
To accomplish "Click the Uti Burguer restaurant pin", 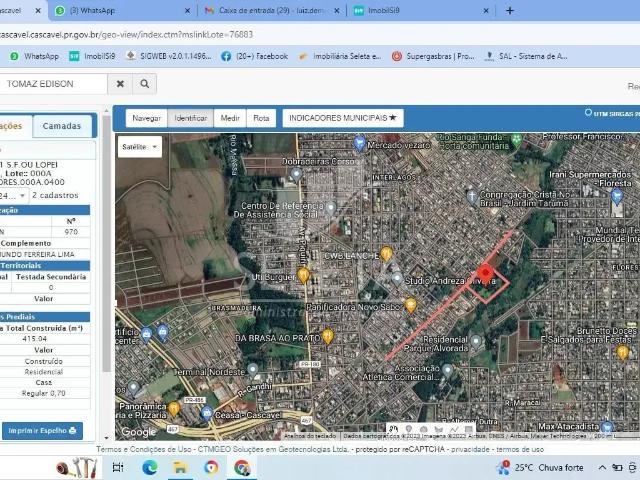I will tap(303, 276).
